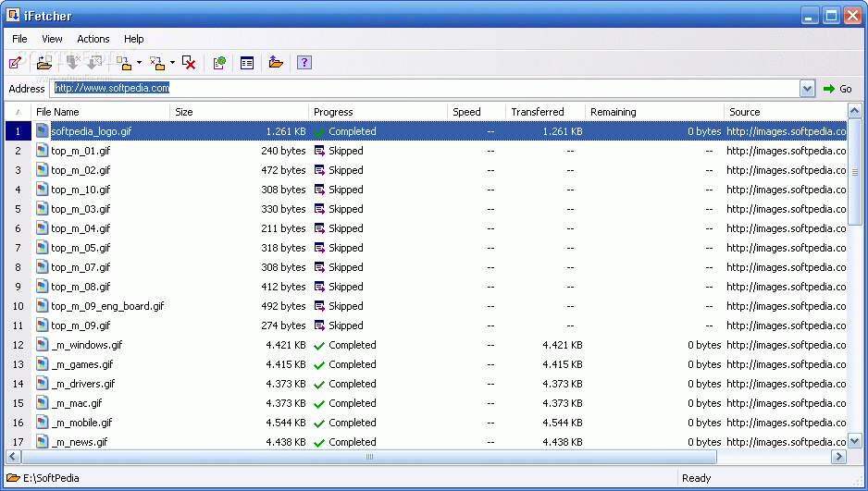Click the file icon of top_m_01.gif
Screen dimensions: 868x491
click(x=42, y=151)
